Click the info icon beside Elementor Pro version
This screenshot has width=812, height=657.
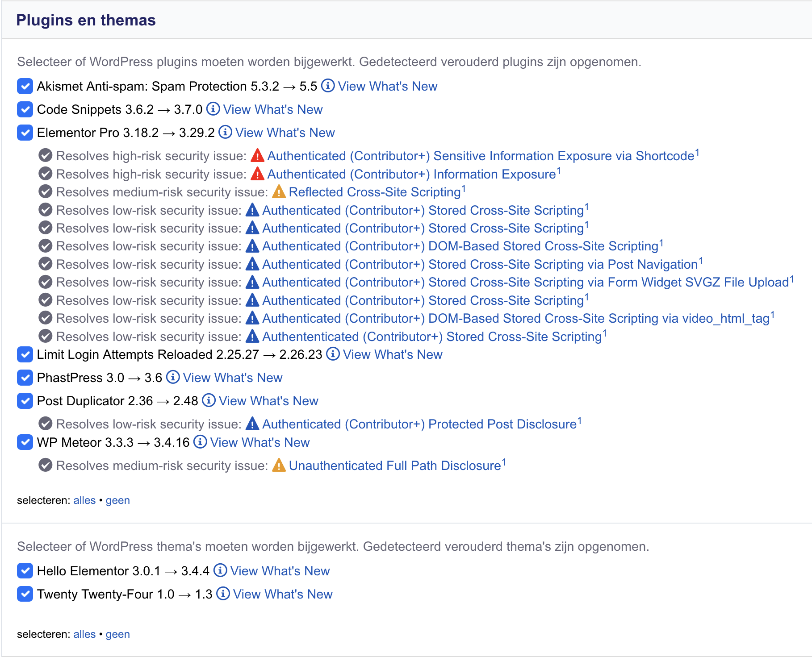tap(225, 132)
